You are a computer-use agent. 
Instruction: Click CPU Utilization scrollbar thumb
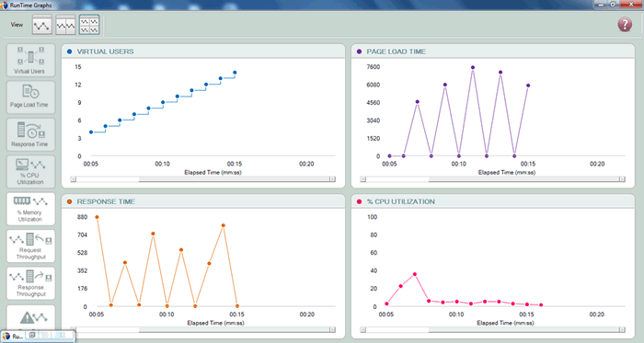[x=524, y=329]
